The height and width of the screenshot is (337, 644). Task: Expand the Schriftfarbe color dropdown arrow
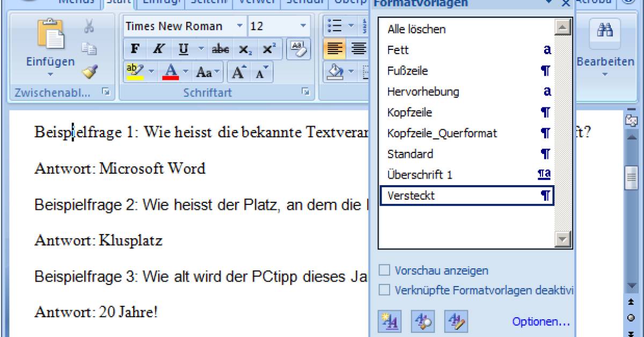(x=185, y=71)
